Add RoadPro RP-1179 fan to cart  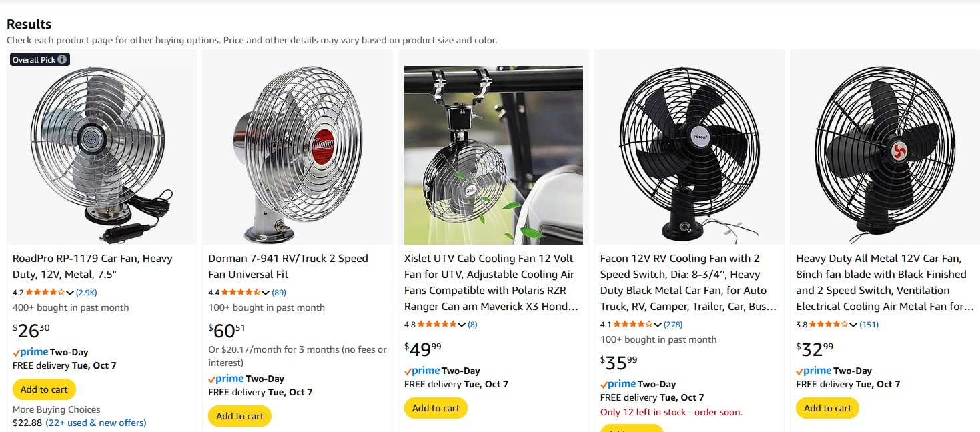point(44,389)
